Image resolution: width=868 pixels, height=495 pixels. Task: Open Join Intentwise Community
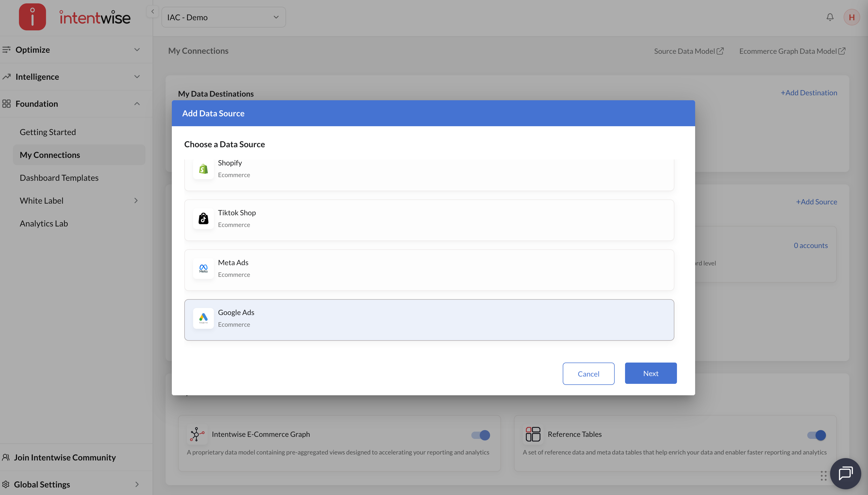point(65,457)
